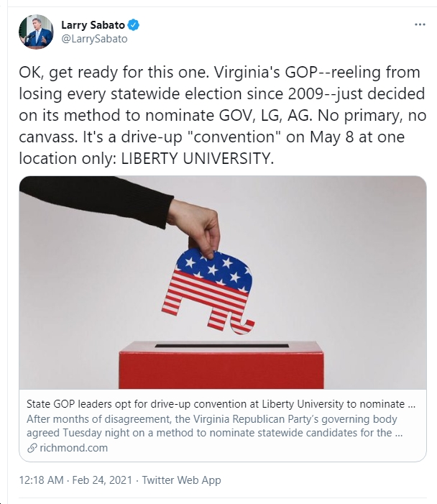Open the headline starting "State GOP leaders opt"
Screen dimensions: 437x504
[221, 404]
